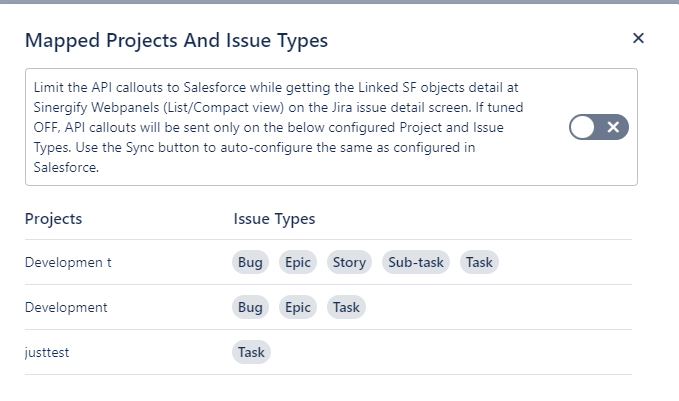This screenshot has width=679, height=401.
Task: Click the Issue Types column header
Action: pos(275,219)
